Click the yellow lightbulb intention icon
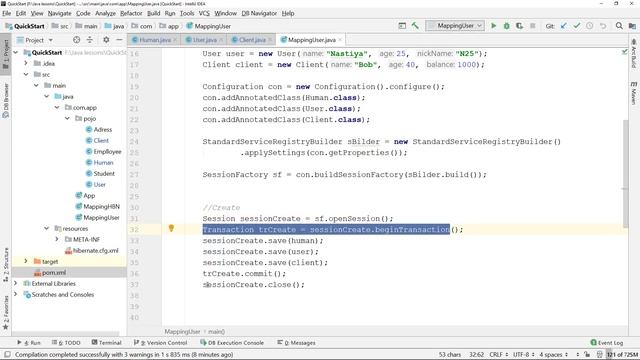 [171, 228]
